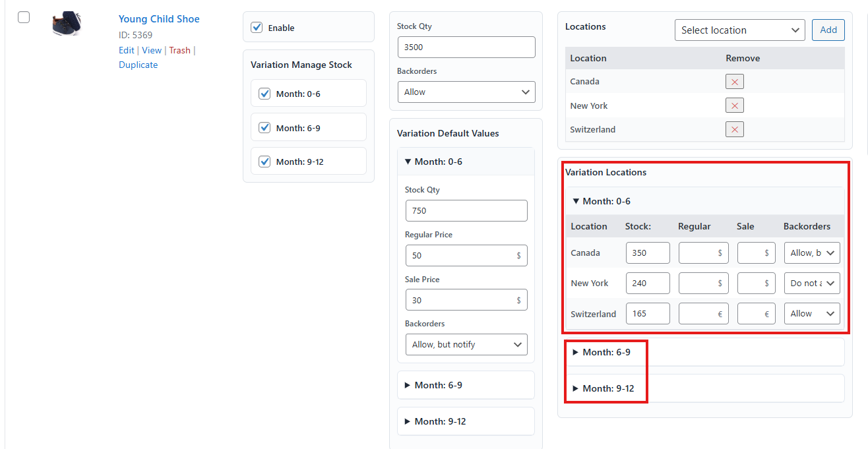Click the Duplicate product link

coord(138,65)
